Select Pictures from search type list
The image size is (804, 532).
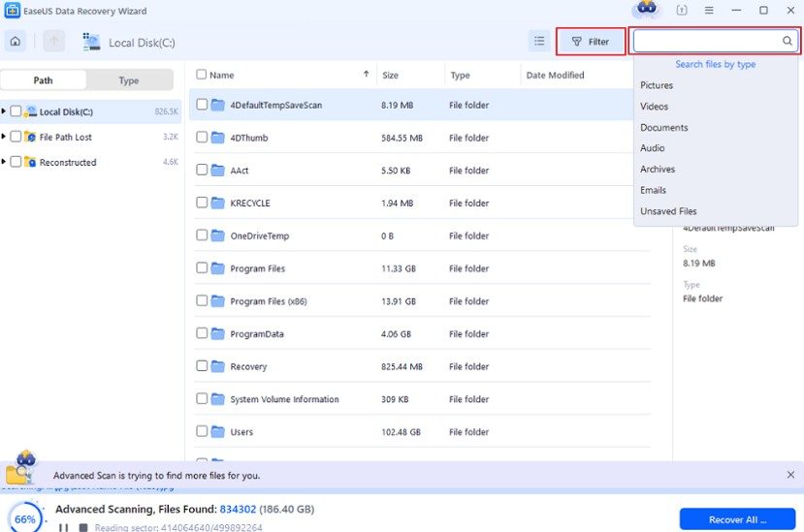657,85
